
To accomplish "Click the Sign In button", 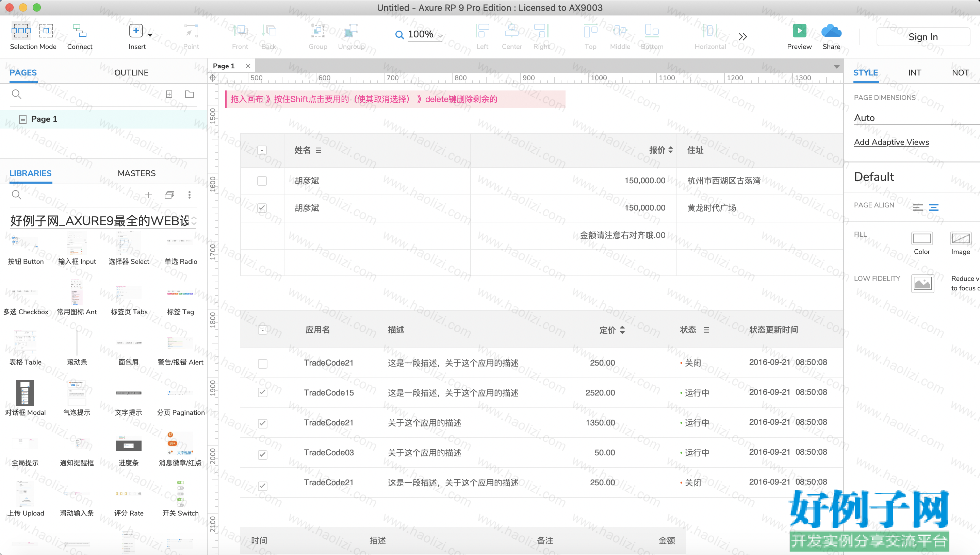I will click(923, 37).
